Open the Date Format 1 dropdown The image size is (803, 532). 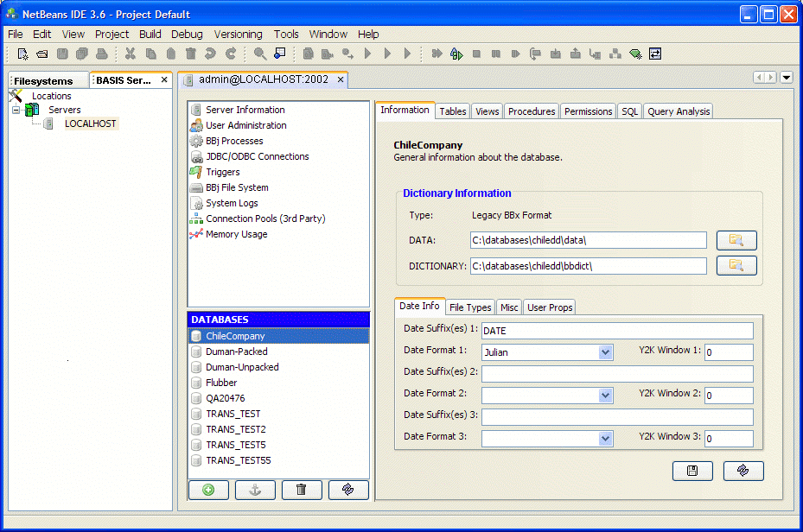click(605, 352)
